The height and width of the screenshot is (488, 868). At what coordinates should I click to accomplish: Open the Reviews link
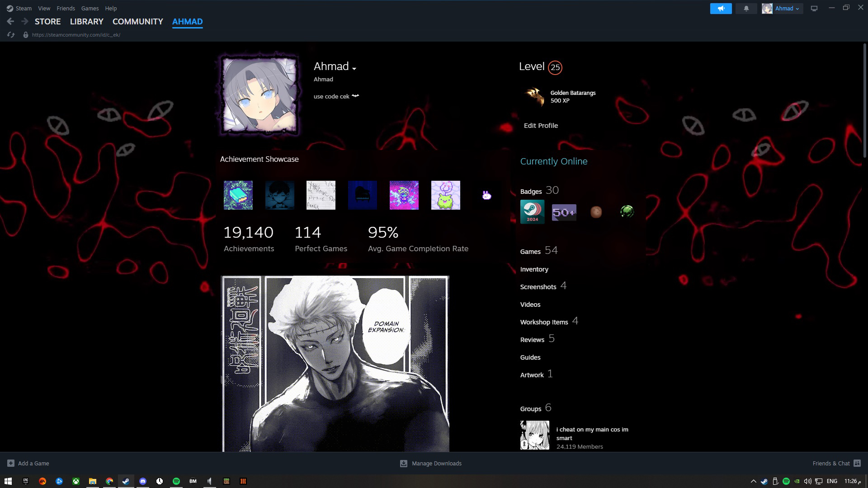538,339
